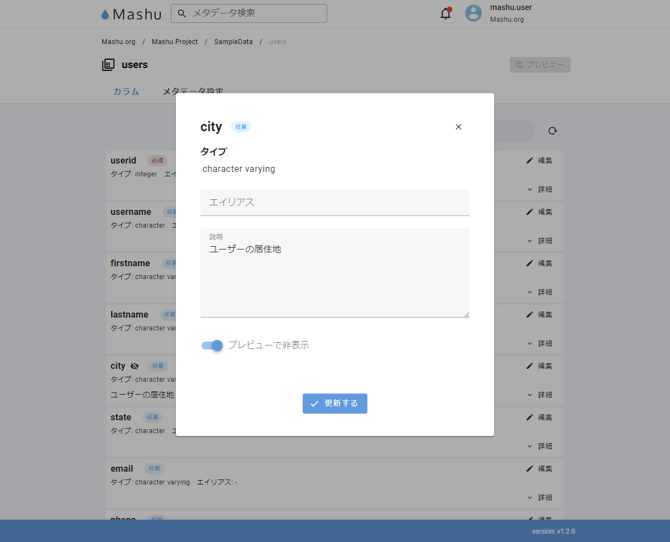The height and width of the screenshot is (542, 670).
Task: Click the 更新する button
Action: click(x=335, y=403)
